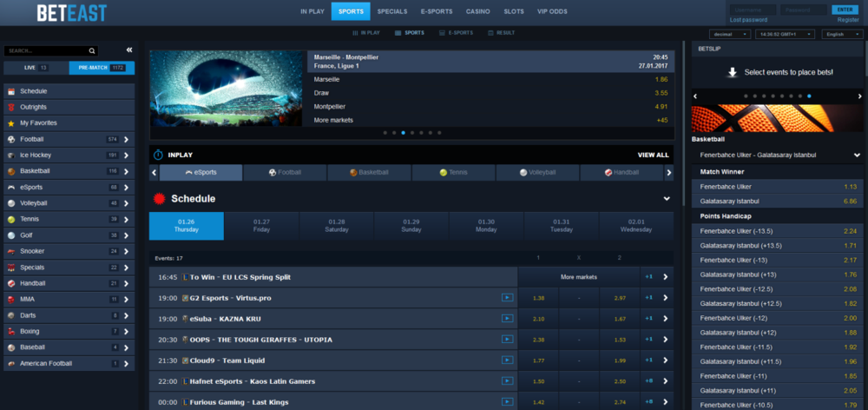The width and height of the screenshot is (868, 410).
Task: Open the SPECIALS top navigation tab
Action: 392,11
